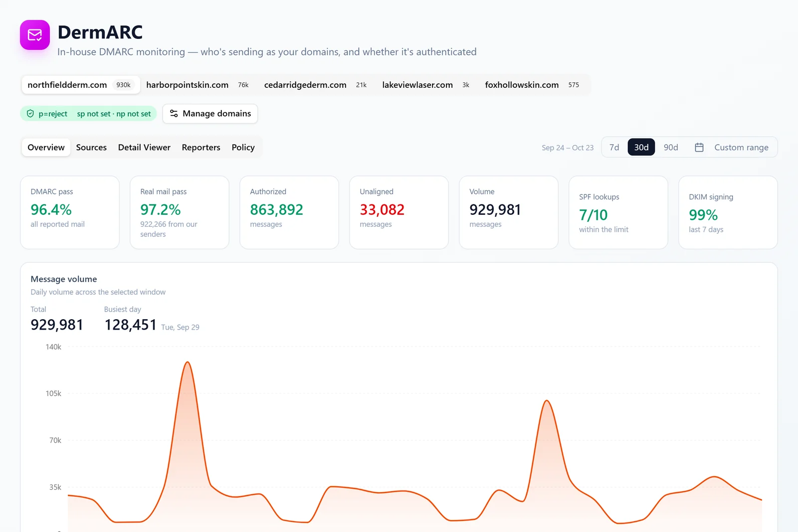Click the Unaligned 33,082 messages card
Image resolution: width=798 pixels, height=532 pixels.
399,212
